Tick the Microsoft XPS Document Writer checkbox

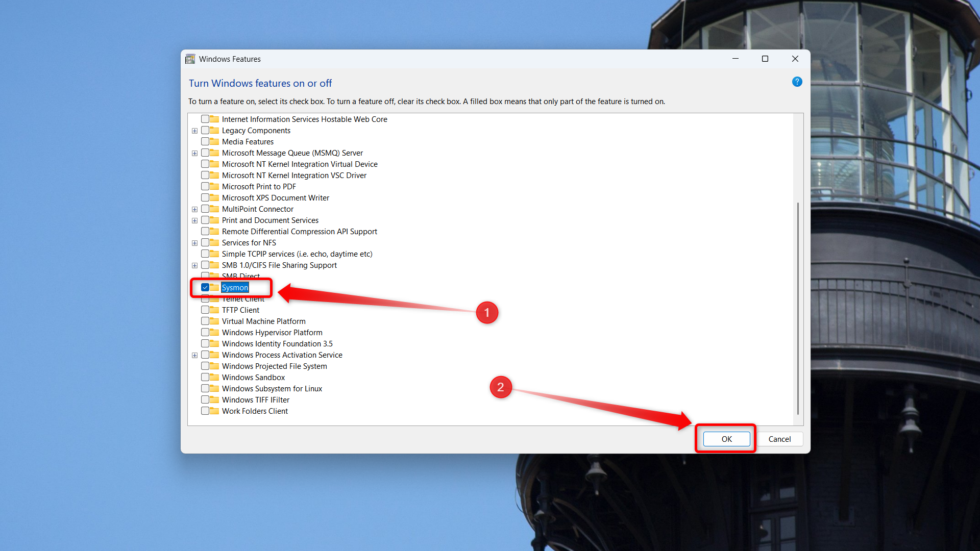point(205,198)
